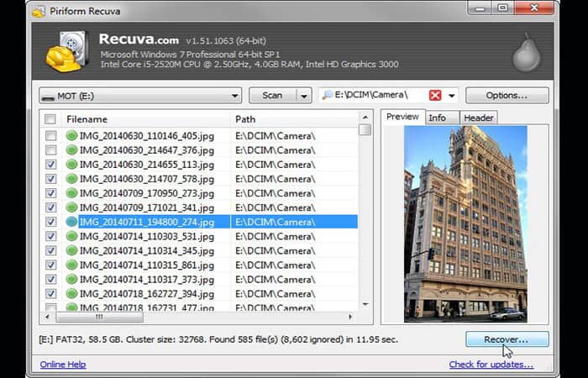This screenshot has width=588, height=378.
Task: Click green status dot for IMG_20140630_214647_376.jpg
Action: pos(71,150)
